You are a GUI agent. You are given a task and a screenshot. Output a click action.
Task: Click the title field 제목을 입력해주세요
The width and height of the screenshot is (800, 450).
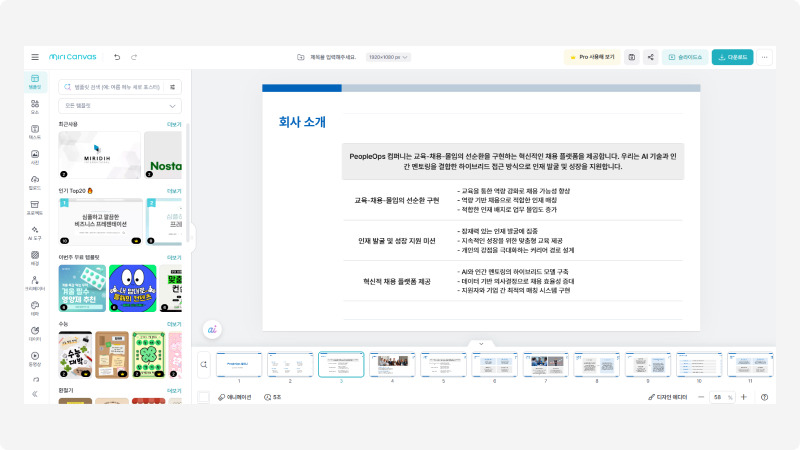pos(333,57)
